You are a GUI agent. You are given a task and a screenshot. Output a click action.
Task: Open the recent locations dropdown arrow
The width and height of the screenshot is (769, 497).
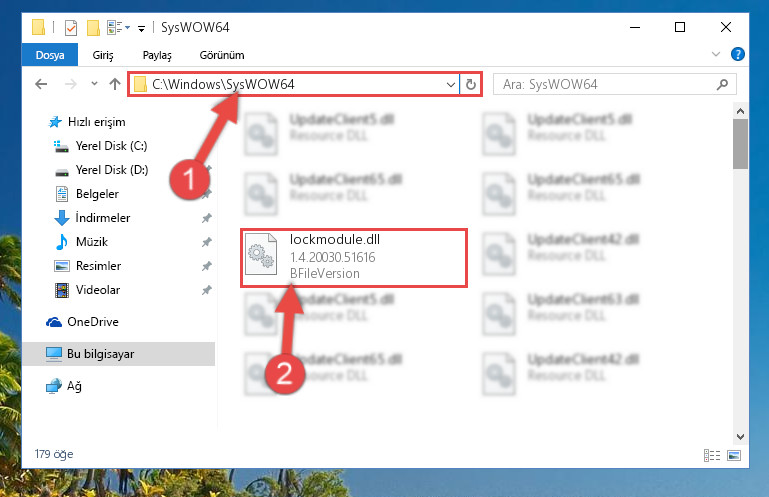[x=94, y=84]
